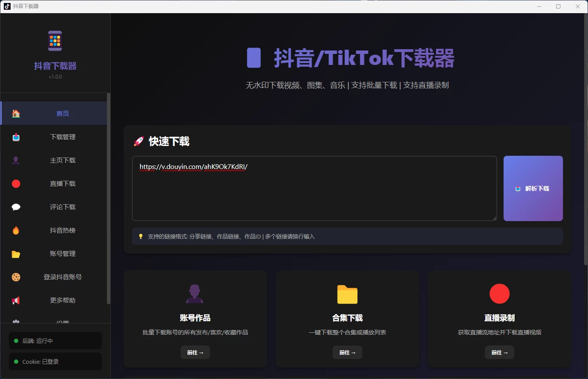Switch to 抖音热榜 page
Viewport: 588px width, 379px height.
coord(54,230)
